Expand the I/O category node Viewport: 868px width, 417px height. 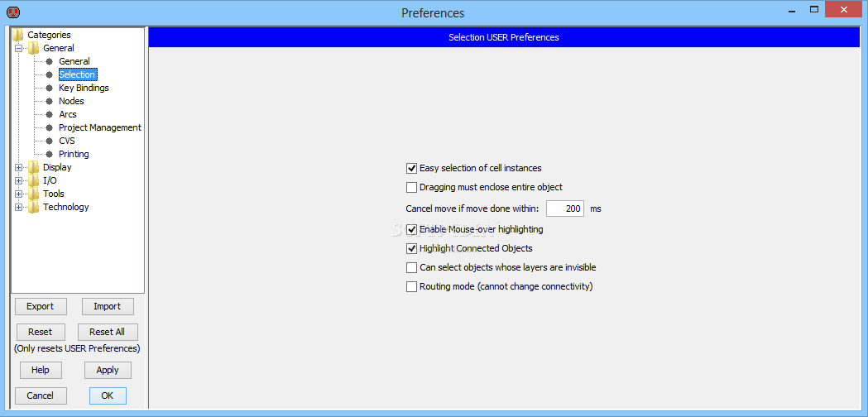(x=19, y=180)
